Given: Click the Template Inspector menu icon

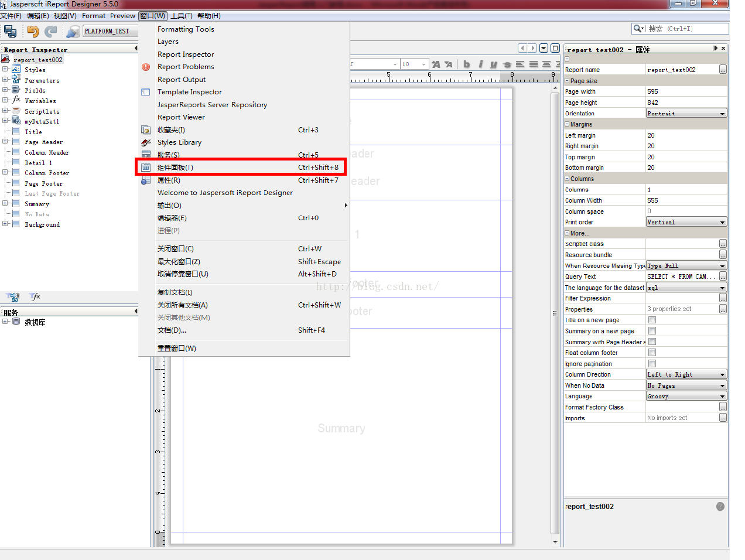Looking at the screenshot, I should point(146,92).
